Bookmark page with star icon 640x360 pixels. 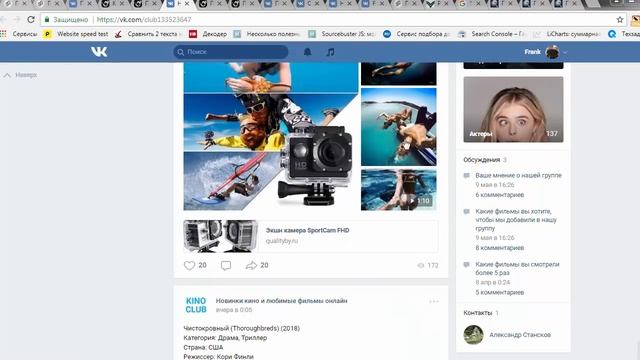[x=620, y=19]
